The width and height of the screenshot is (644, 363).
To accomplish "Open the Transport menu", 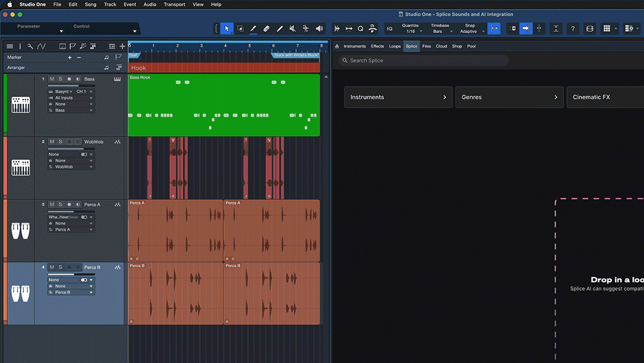I will (x=175, y=4).
